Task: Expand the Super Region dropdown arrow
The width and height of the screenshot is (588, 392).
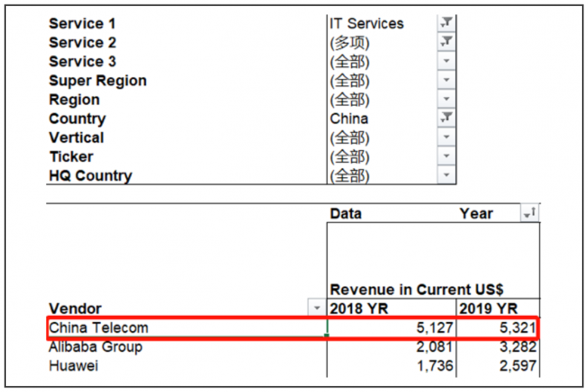Action: point(446,80)
